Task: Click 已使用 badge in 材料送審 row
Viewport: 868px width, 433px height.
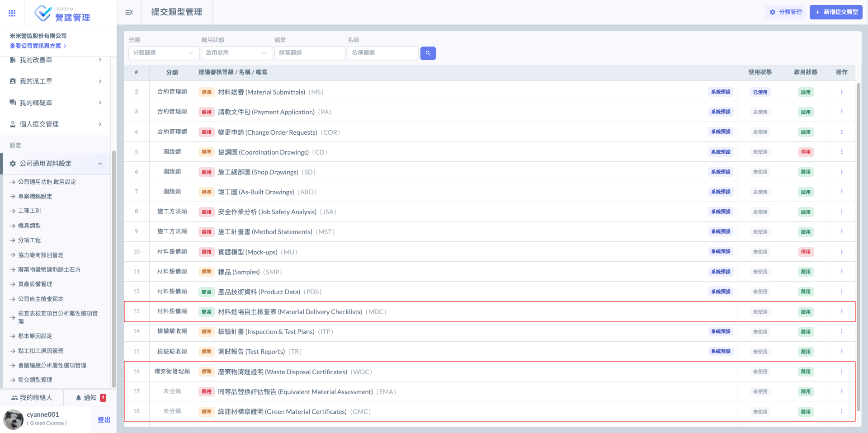Action: [x=760, y=92]
